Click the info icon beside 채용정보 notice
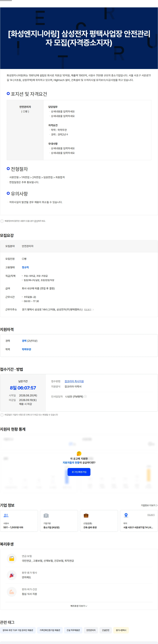The width and height of the screenshot is (158, 644). [2, 221]
